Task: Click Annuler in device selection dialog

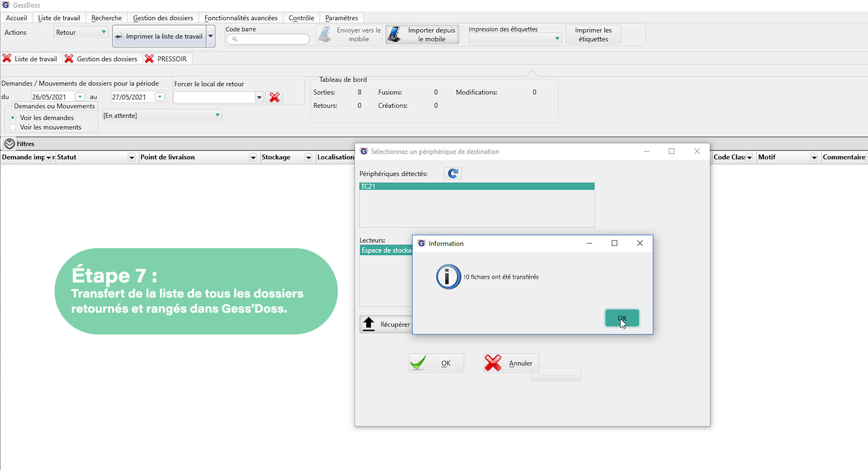Action: (511, 363)
